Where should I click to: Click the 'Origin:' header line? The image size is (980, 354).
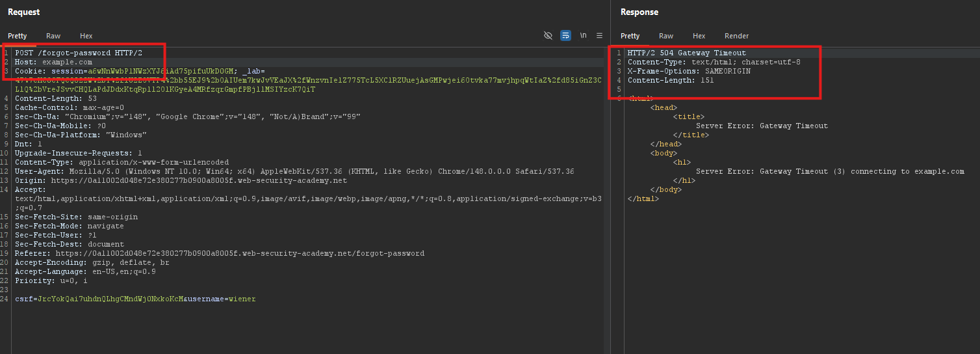click(181, 180)
